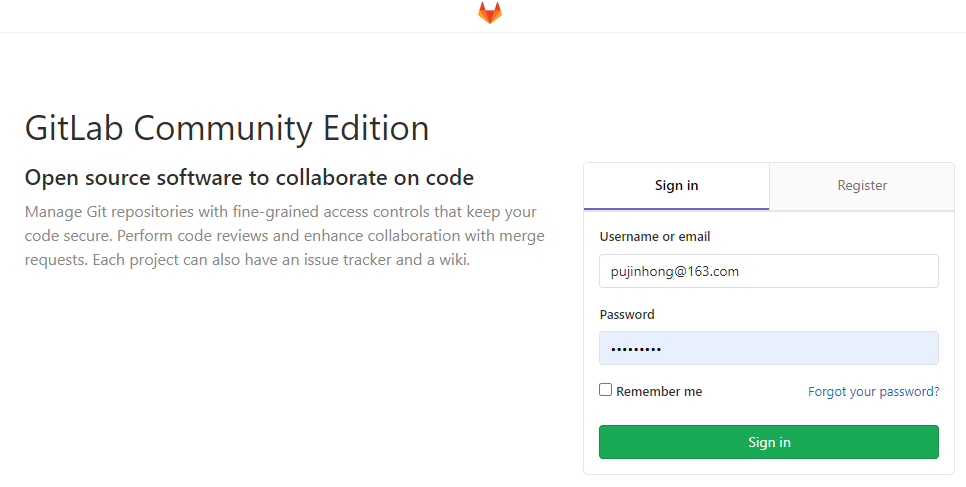Open the "Forgot your password?" link
This screenshot has height=487, width=966.
tap(873, 392)
